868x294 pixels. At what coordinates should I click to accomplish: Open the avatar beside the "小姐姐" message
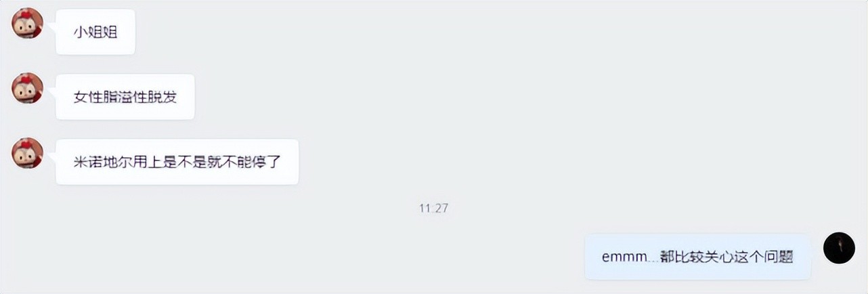[28, 24]
